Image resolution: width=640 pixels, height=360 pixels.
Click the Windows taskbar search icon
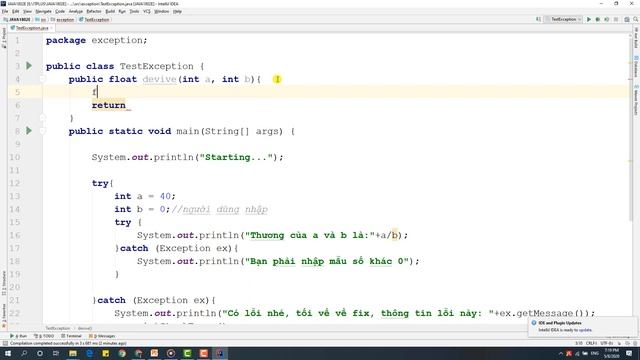pyautogui.click(x=24, y=353)
